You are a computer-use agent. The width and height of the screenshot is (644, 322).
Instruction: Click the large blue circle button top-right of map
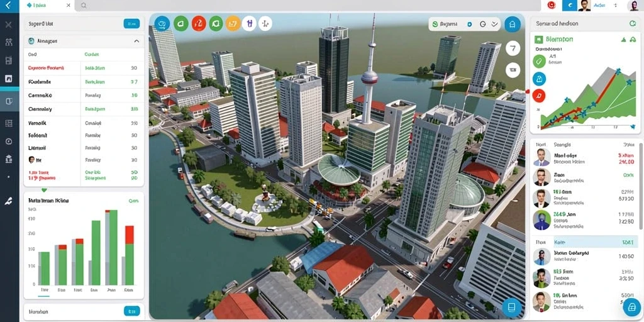click(512, 25)
